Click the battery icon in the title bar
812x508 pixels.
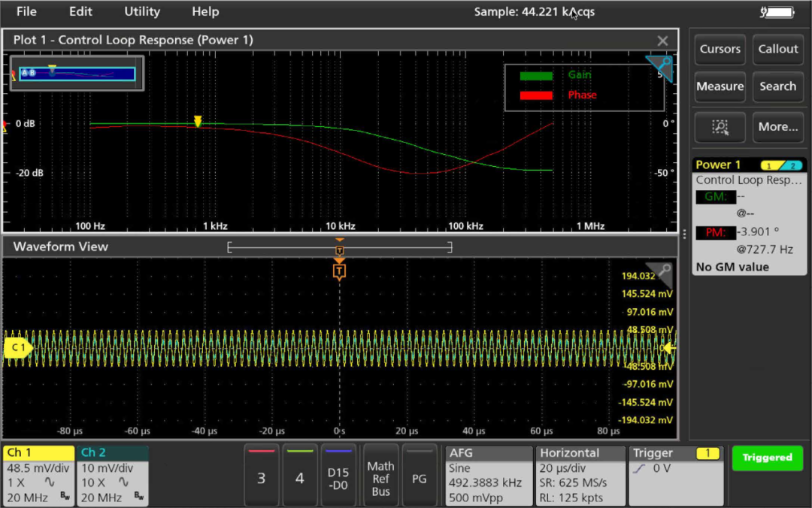776,11
